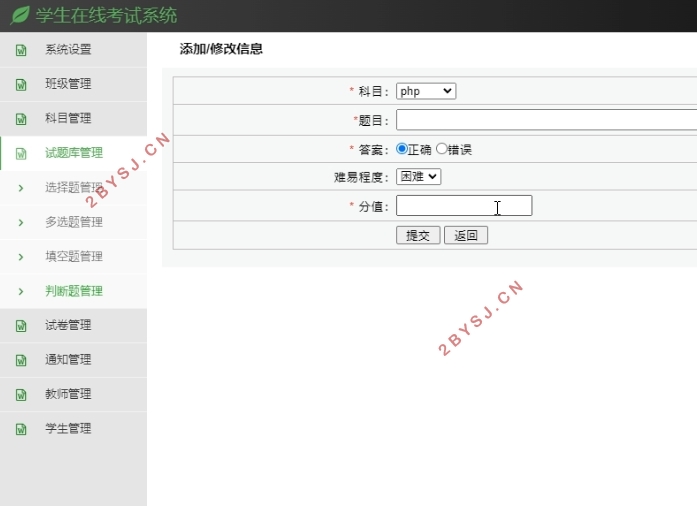Screen dimensions: 697x506
Task: Open 系统设置 menu
Action: [73, 49]
